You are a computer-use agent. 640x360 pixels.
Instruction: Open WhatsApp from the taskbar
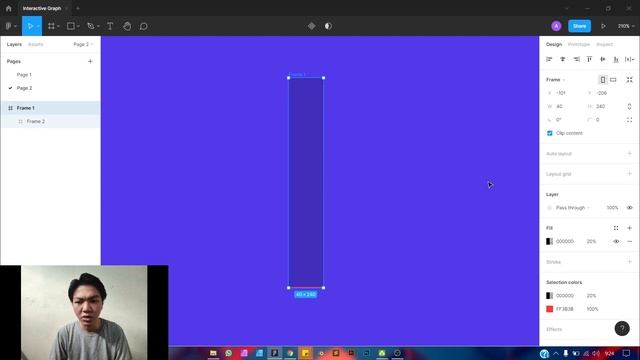coord(229,353)
